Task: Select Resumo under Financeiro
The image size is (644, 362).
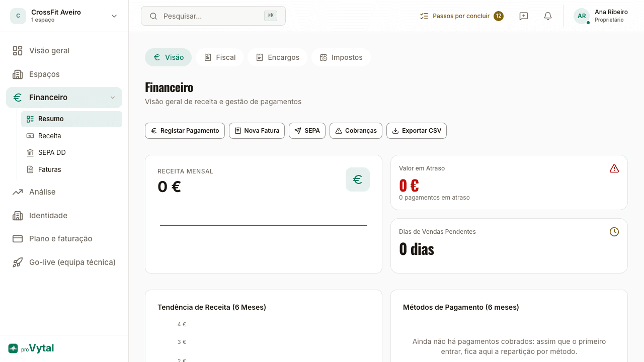Action: (71, 119)
